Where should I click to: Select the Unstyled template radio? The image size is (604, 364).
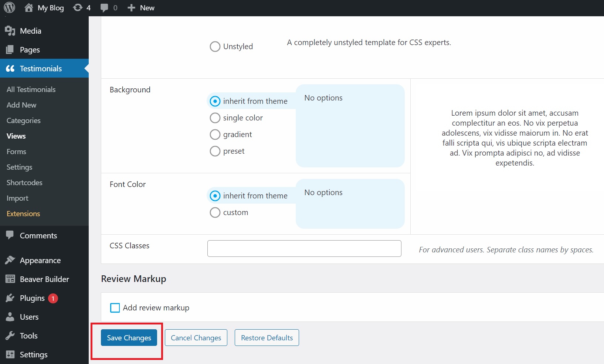point(215,47)
